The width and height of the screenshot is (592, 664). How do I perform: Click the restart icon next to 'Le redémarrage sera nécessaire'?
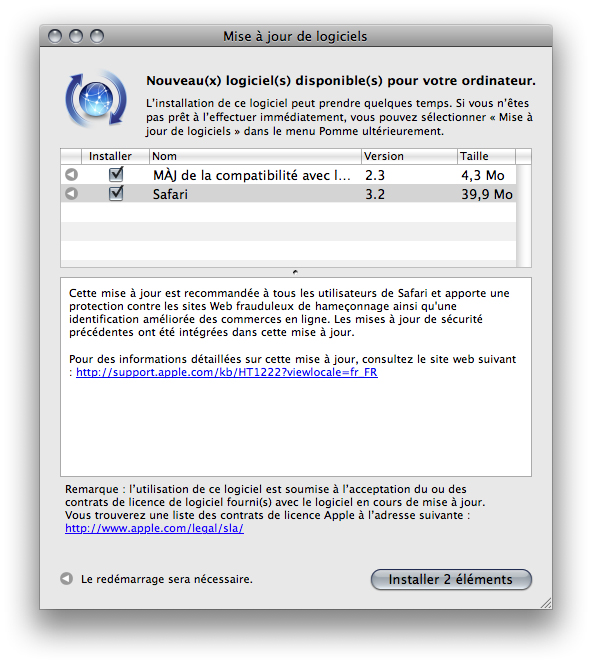(66, 578)
